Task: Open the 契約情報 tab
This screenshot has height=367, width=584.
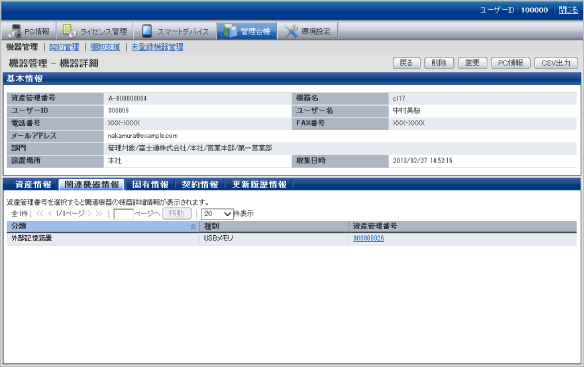Action: pyautogui.click(x=200, y=184)
